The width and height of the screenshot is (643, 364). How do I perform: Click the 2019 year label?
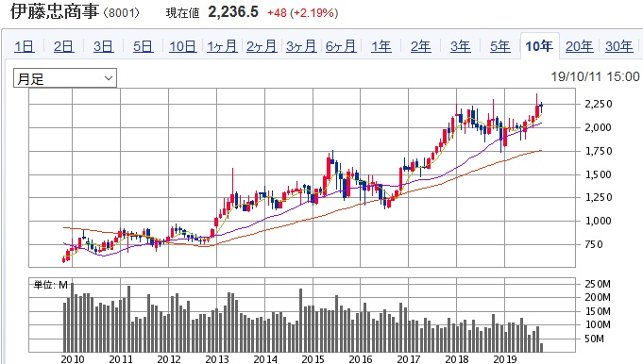pyautogui.click(x=505, y=359)
